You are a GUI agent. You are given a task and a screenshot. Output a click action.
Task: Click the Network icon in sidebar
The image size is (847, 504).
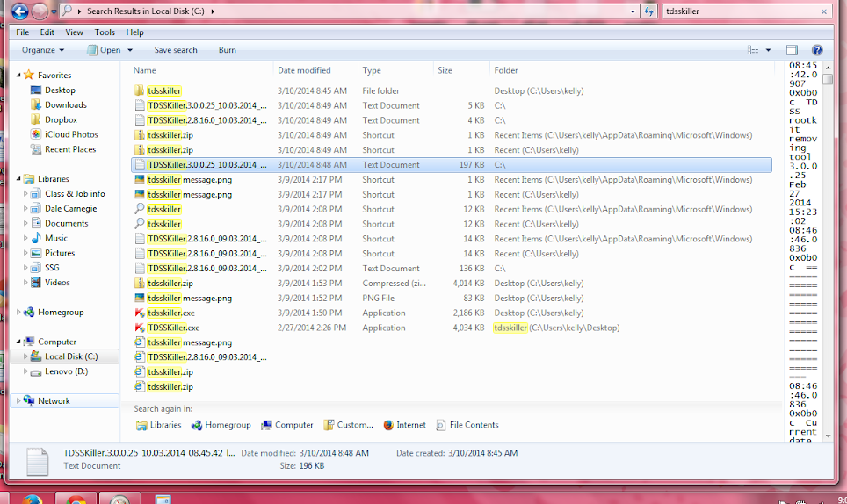[29, 400]
